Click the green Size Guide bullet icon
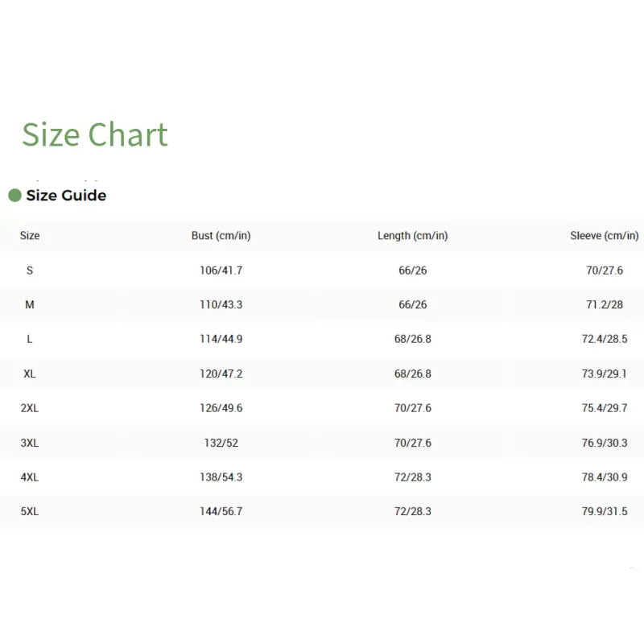 click(x=14, y=195)
